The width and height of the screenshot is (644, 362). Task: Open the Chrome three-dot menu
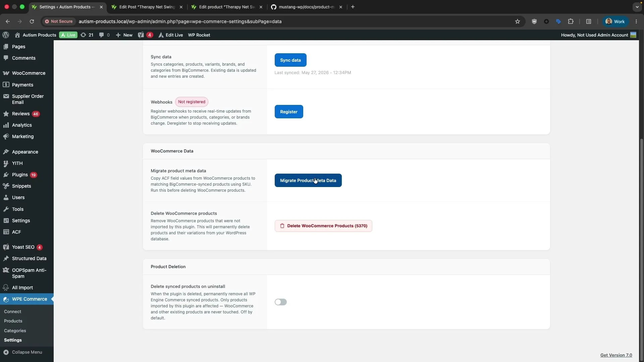coord(636,21)
